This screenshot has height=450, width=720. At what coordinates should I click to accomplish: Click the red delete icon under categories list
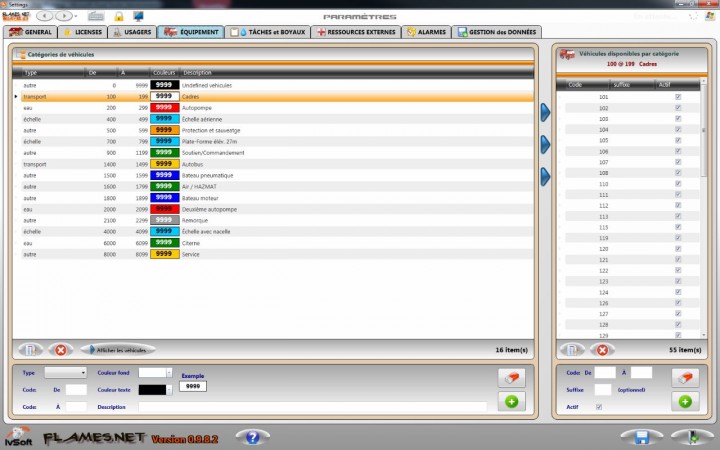tap(61, 350)
